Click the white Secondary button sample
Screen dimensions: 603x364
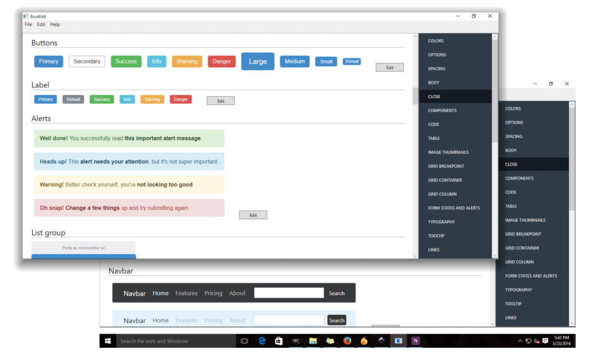coord(87,61)
